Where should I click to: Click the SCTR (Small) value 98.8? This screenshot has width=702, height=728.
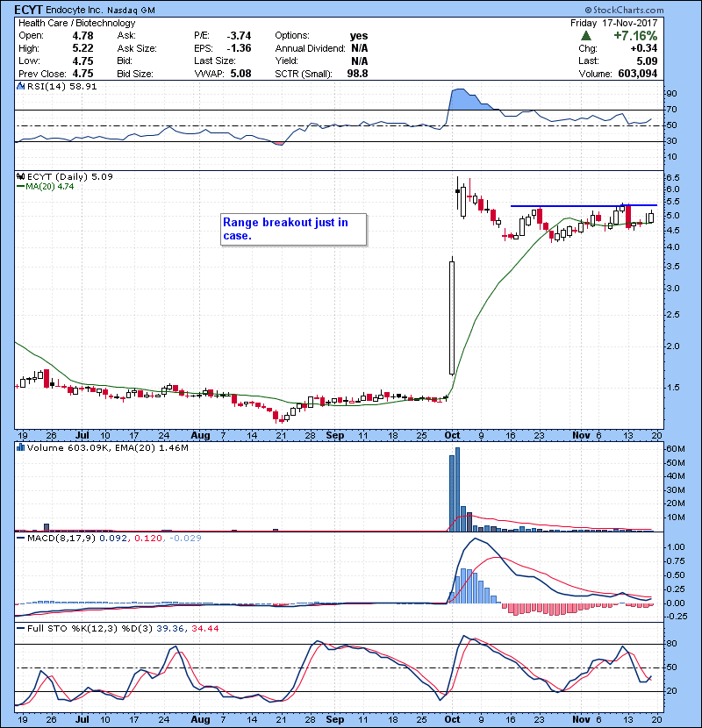(x=357, y=74)
